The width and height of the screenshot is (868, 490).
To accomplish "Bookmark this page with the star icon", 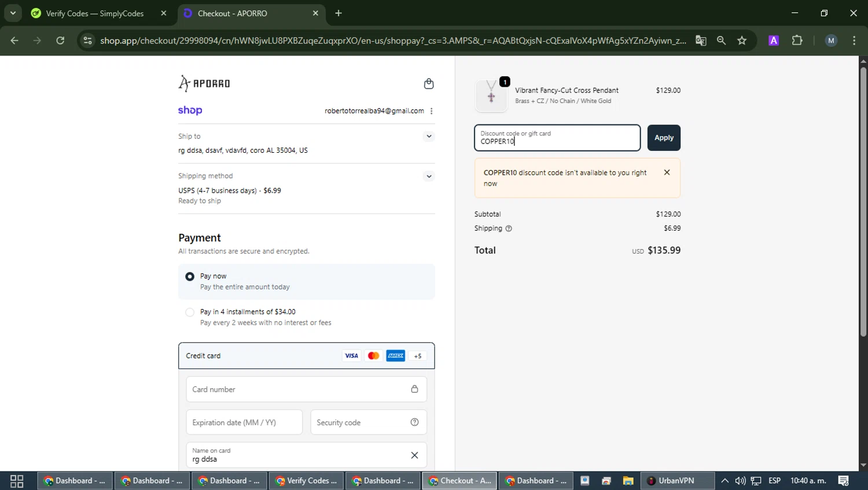I will coord(742,40).
